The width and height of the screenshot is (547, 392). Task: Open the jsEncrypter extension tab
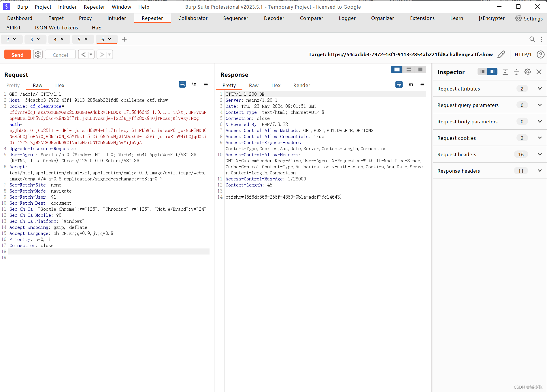[492, 18]
